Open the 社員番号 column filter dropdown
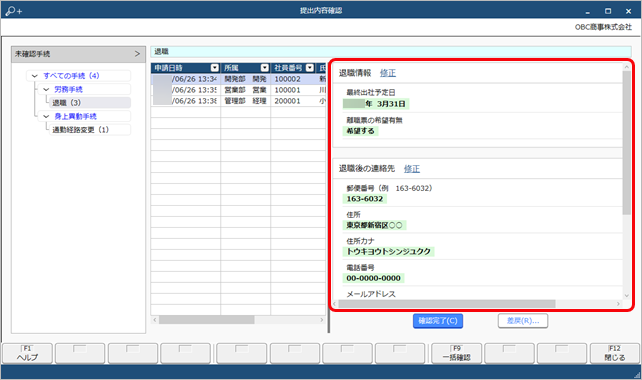This screenshot has width=642, height=380. (310, 68)
